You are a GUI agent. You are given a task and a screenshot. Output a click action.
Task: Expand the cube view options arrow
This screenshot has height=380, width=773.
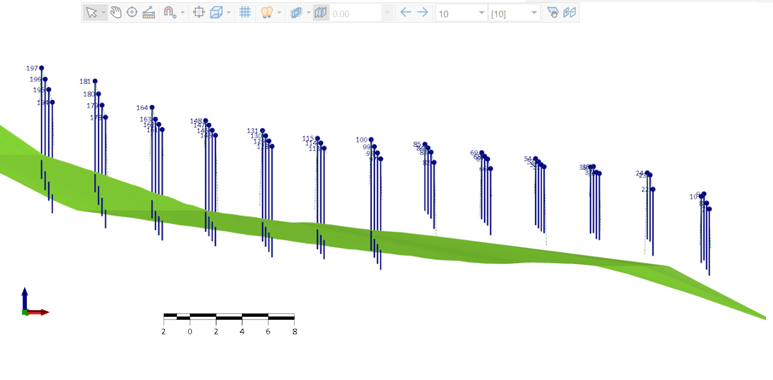229,13
